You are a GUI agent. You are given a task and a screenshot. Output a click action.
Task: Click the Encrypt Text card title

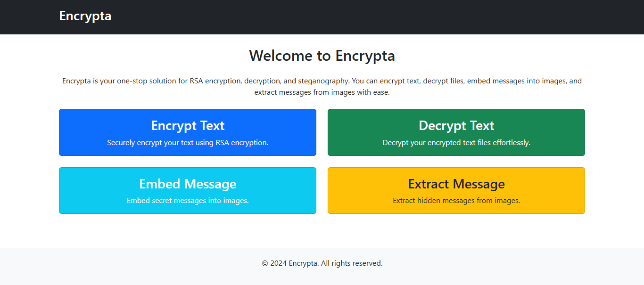click(x=187, y=126)
